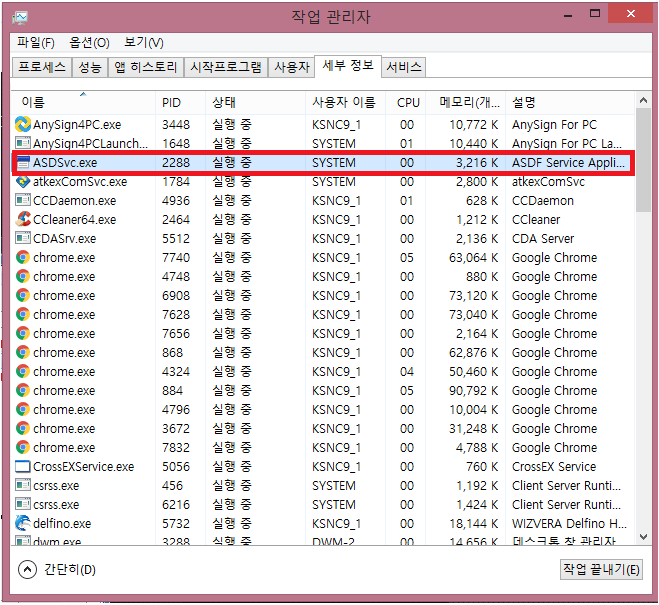Select the 세부 정보 tab
Viewport: 659px width, 605px height.
tap(348, 66)
